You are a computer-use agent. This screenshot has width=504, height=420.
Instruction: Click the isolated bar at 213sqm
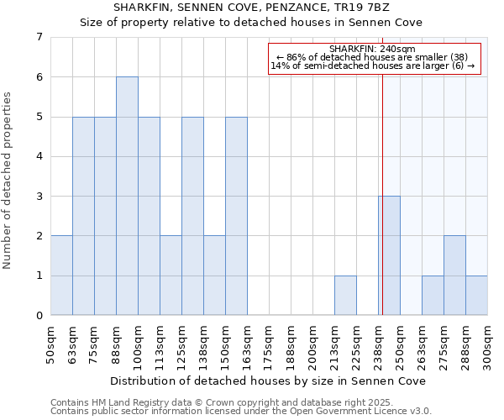[345, 295]
